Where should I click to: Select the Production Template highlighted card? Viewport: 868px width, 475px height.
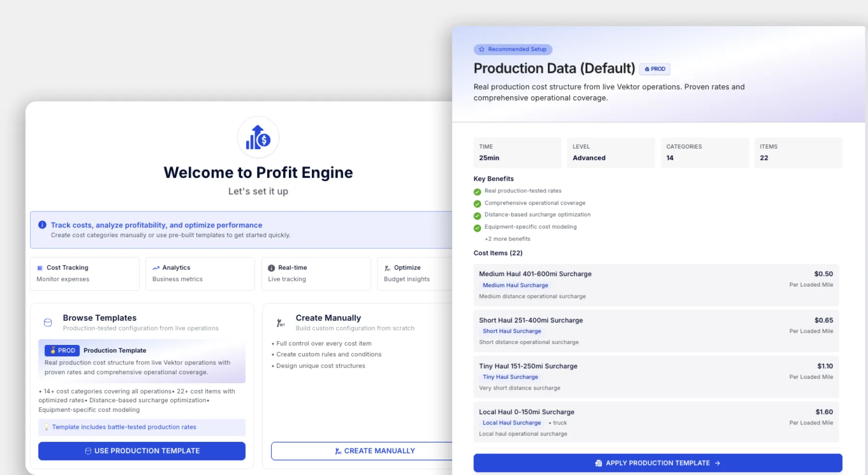click(x=142, y=361)
